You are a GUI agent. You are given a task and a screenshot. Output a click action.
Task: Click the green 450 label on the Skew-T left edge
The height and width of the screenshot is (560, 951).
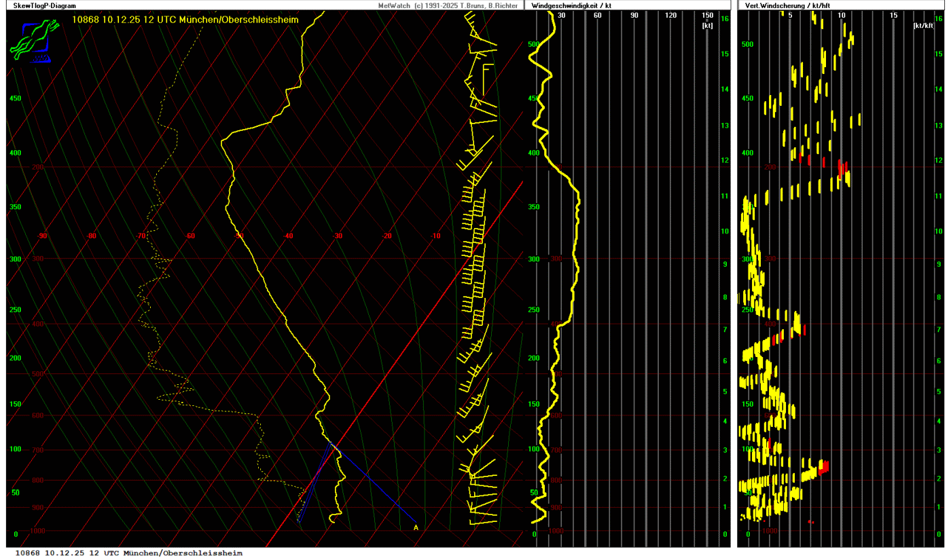pos(15,98)
